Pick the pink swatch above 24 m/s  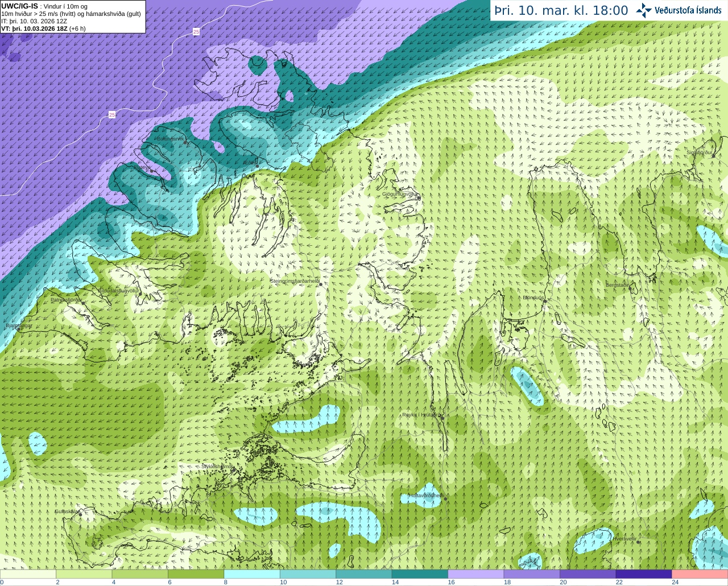[700, 574]
